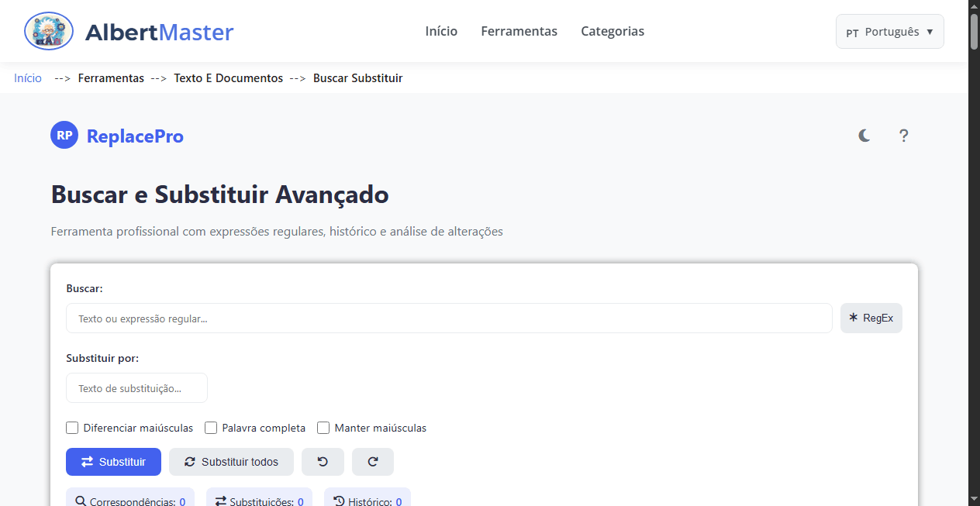Image resolution: width=980 pixels, height=506 pixels.
Task: Check the Palavra completa option
Action: [211, 428]
